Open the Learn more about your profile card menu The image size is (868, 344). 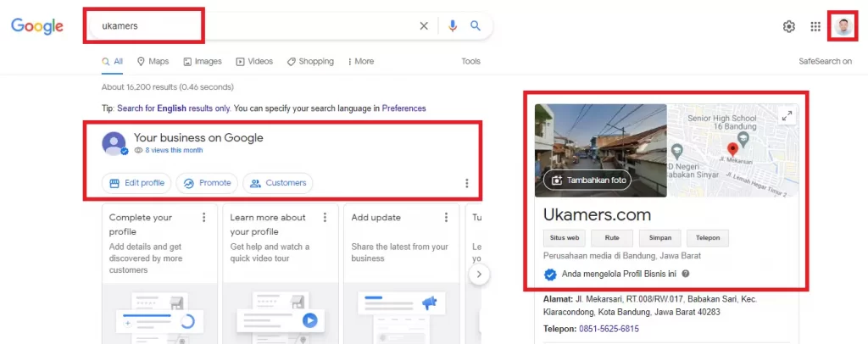click(325, 218)
